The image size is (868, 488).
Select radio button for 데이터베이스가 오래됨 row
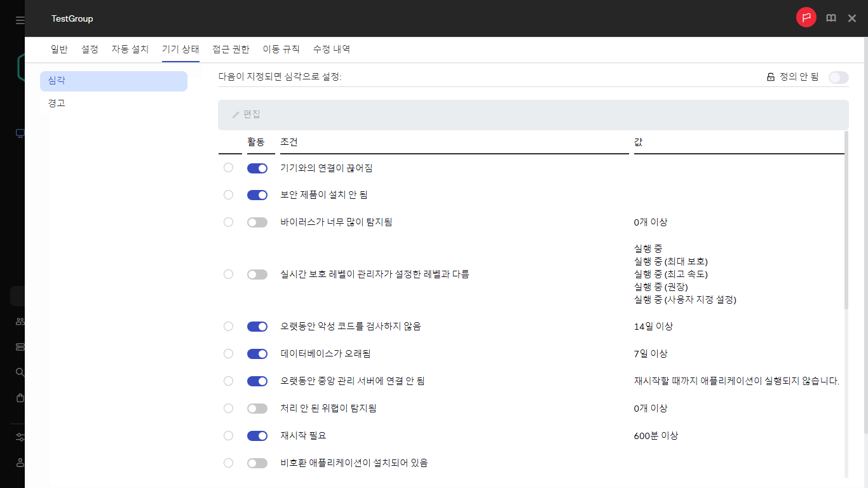(x=229, y=353)
